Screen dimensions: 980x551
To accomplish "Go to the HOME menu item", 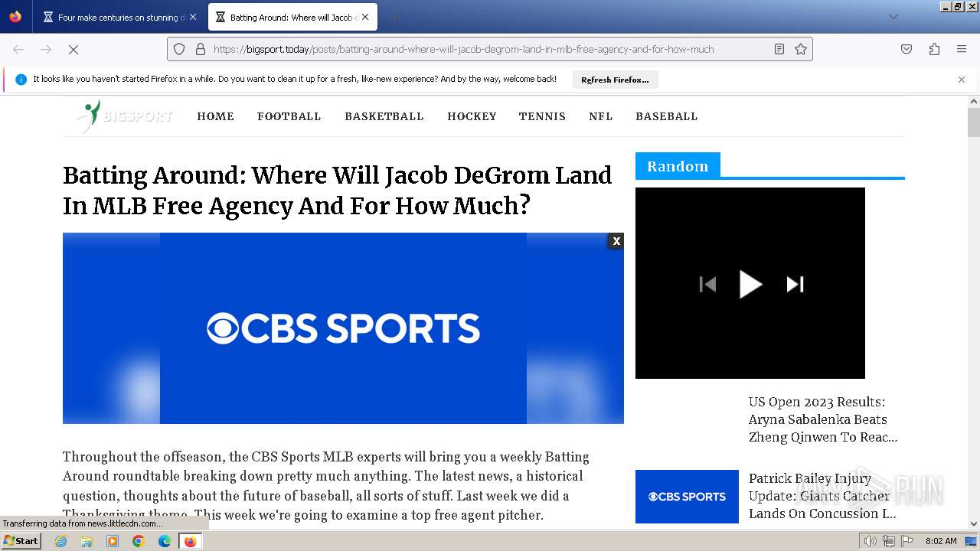I will click(215, 116).
